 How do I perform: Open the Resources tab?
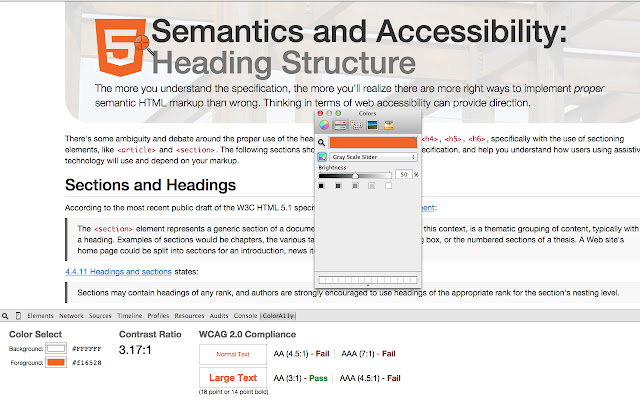[189, 316]
